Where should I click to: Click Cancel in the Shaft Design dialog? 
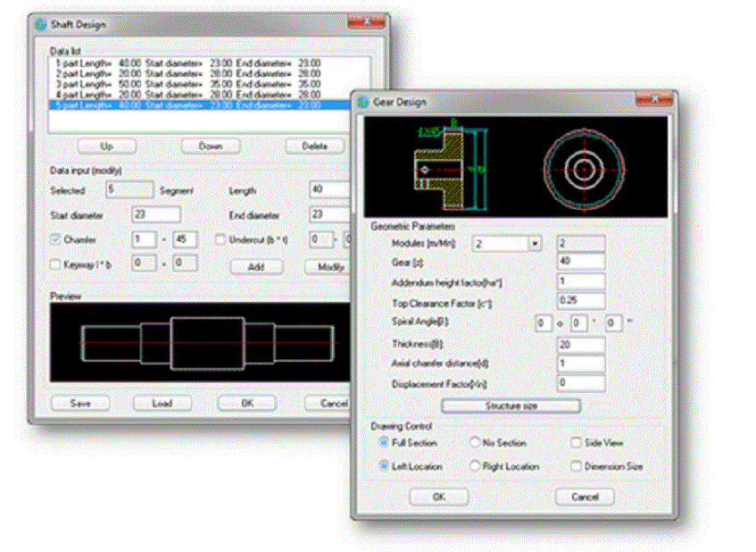pyautogui.click(x=328, y=404)
